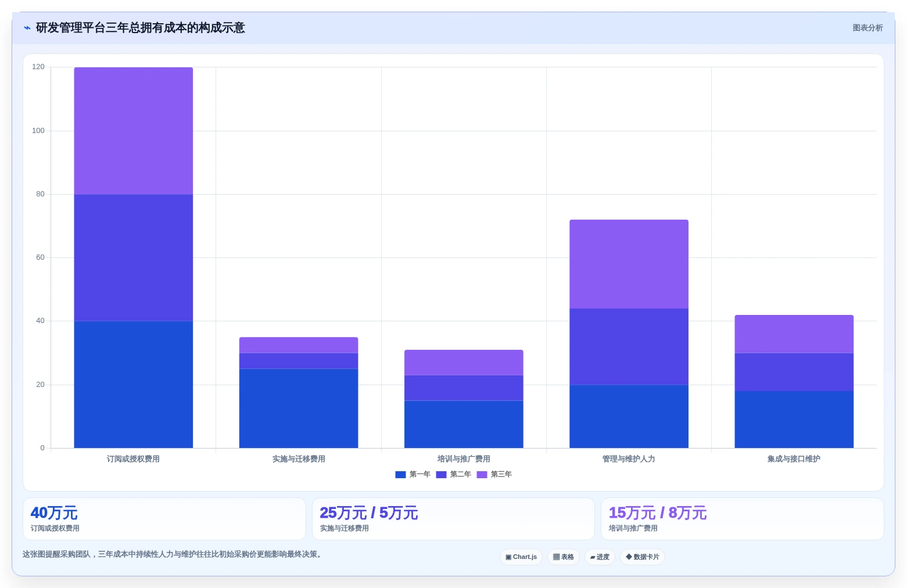Click the footnote text about 采购团队
This screenshot has height=588, width=907.
click(x=172, y=554)
